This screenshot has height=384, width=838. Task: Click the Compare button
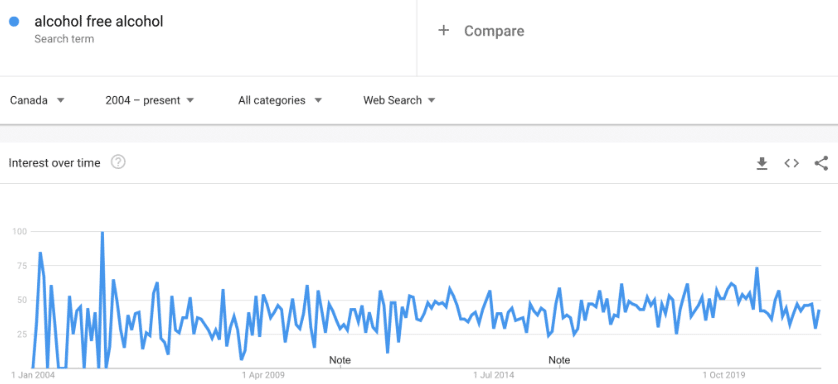481,31
